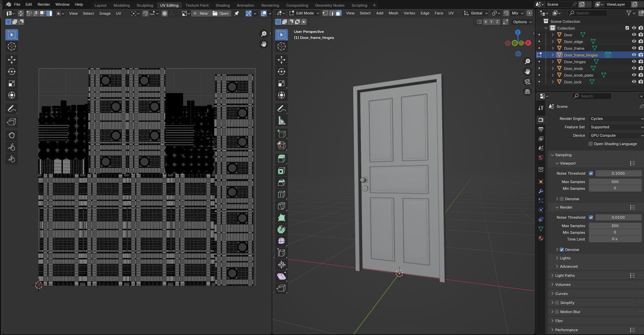The image size is (644, 335).
Task: Select the Poly Build tool
Action: point(282,218)
